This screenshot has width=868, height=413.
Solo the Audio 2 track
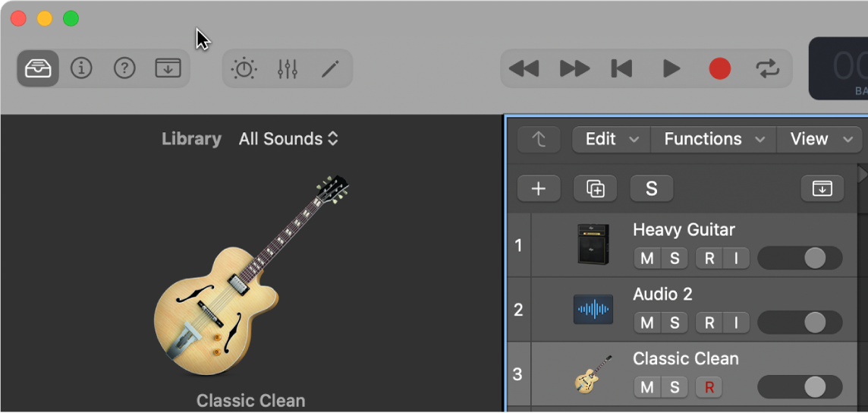675,323
